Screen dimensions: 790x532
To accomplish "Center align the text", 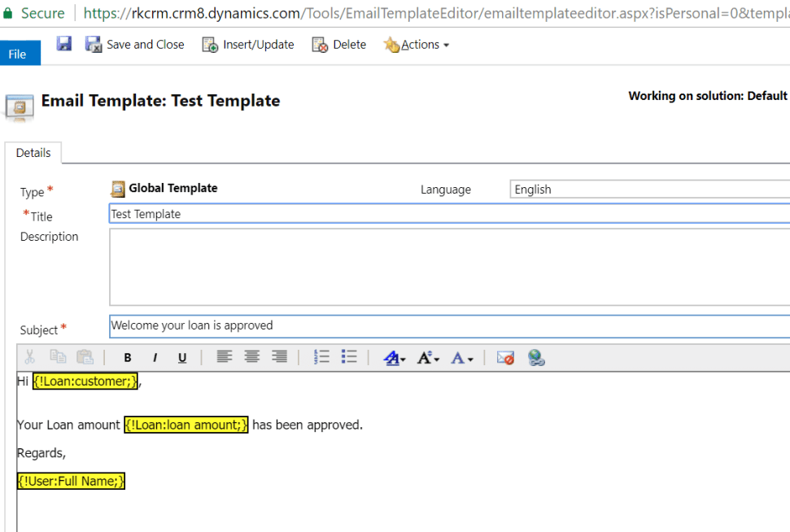I will pos(252,357).
